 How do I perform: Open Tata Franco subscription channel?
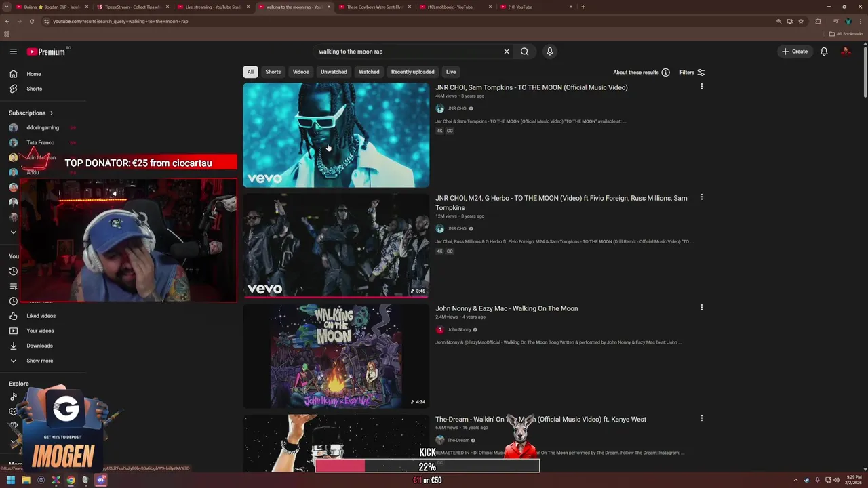coord(40,142)
